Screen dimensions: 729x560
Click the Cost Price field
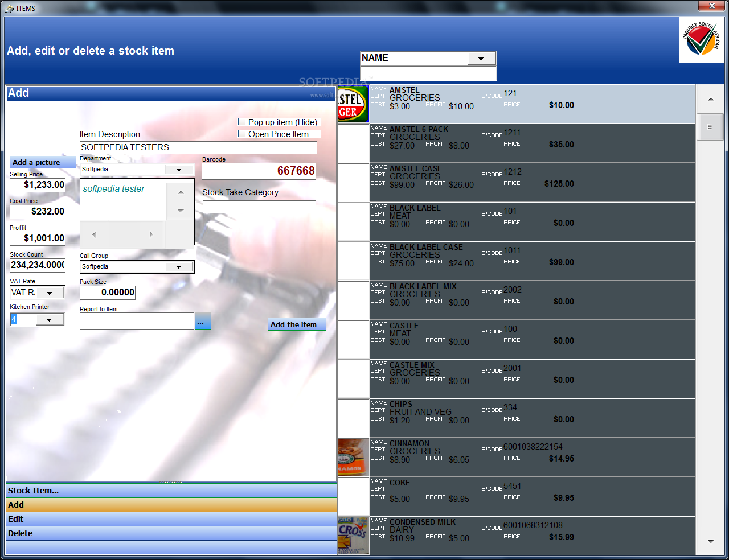pyautogui.click(x=38, y=212)
